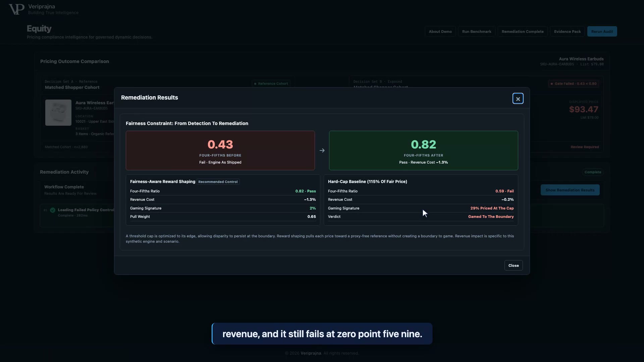The image size is (644, 362).
Task: Click Show Remediation Results button
Action: point(570,190)
